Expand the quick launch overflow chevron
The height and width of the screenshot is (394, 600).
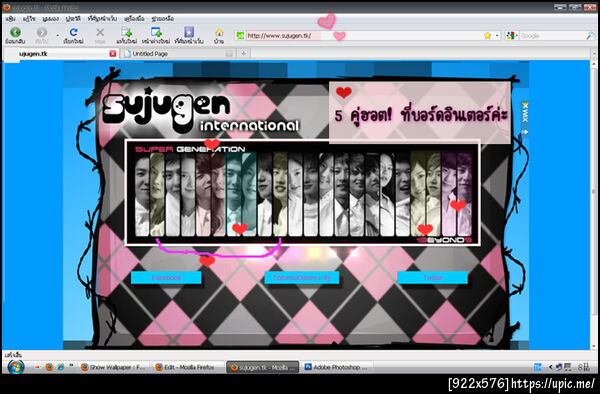(71, 366)
